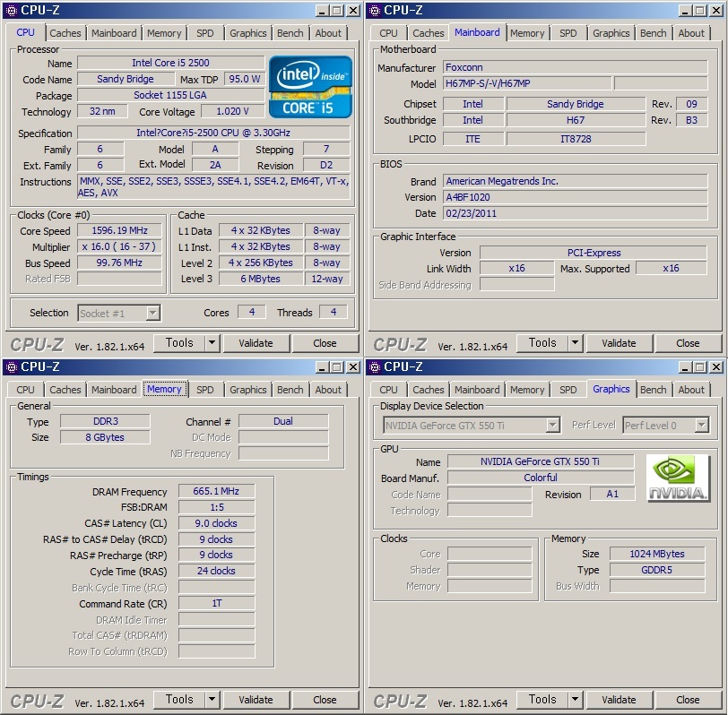Expand the Tools arrow in the Memory-tab window

coord(212,700)
